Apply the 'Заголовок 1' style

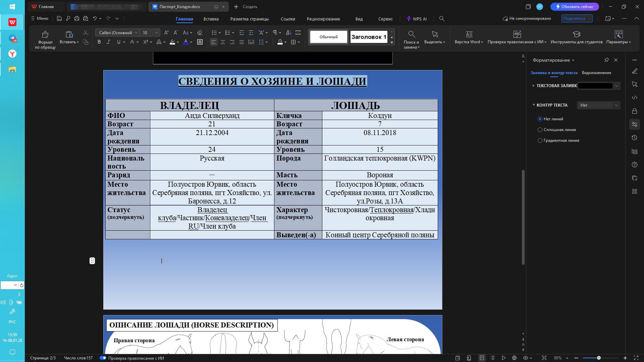[x=368, y=37]
